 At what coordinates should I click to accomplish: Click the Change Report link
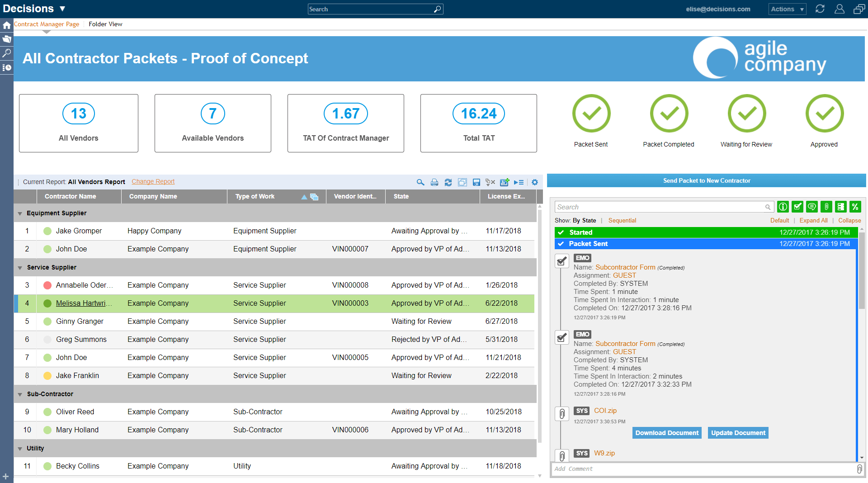coord(153,182)
